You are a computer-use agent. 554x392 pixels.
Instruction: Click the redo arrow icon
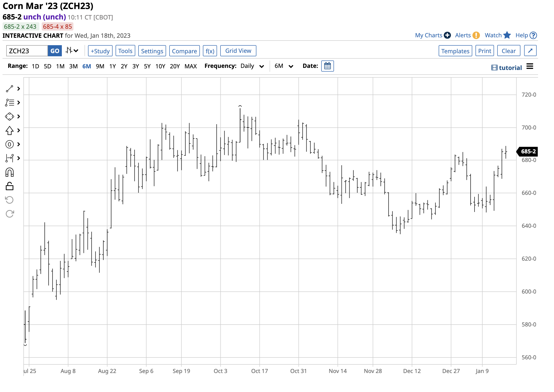pos(9,214)
